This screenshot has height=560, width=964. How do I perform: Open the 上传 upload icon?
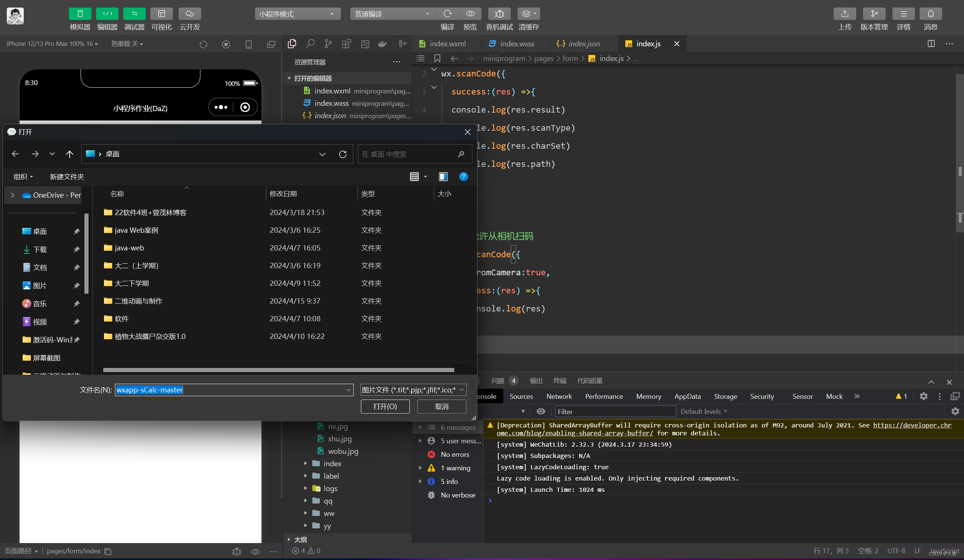pos(844,14)
